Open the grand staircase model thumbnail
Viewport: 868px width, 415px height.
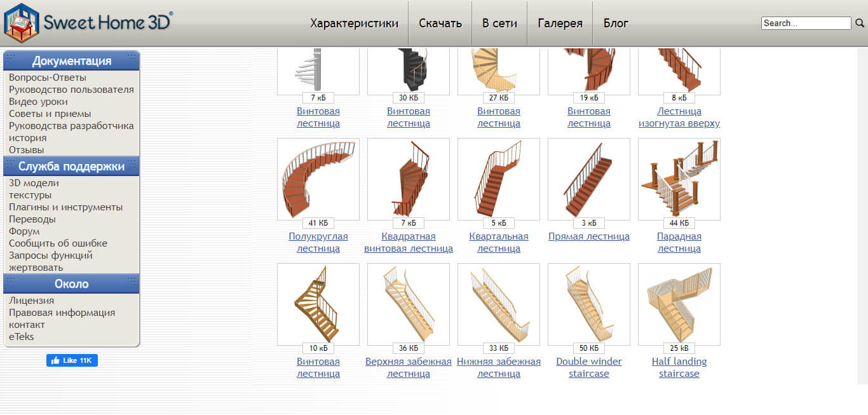point(679,179)
